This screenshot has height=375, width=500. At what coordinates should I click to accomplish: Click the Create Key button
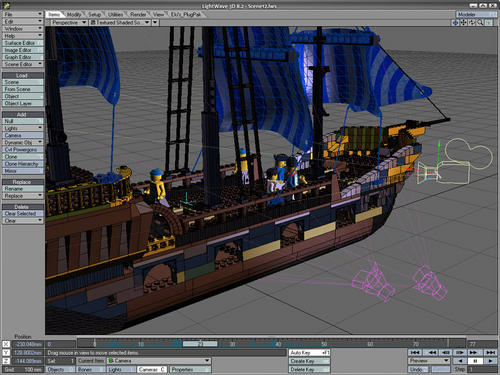tap(309, 361)
